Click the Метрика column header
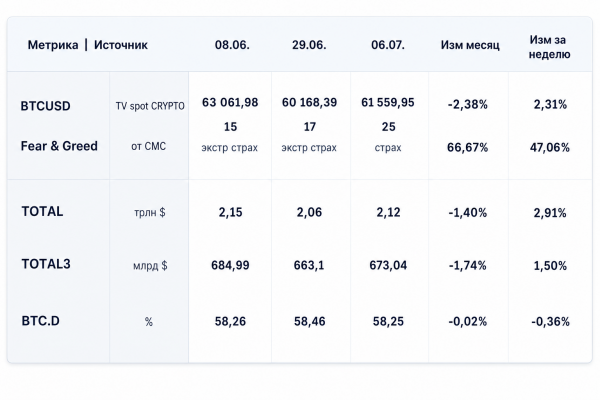 pyautogui.click(x=53, y=45)
